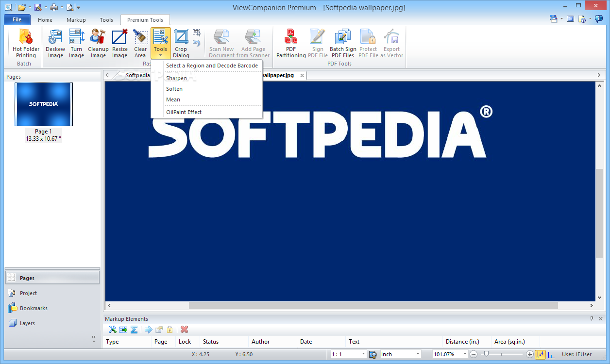610x364 pixels.
Task: Open the Crop Dialog tool
Action: 181,44
